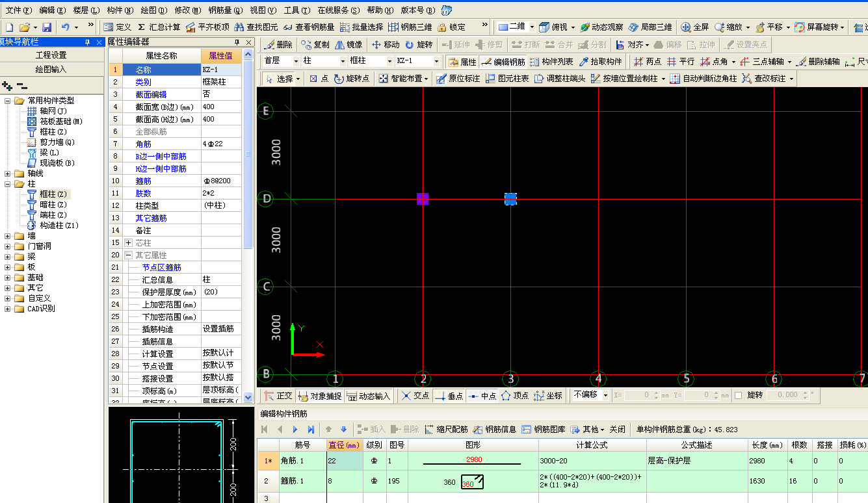This screenshot has width=868, height=503.
Task: Toggle 对象捕捉 object snap
Action: [319, 395]
